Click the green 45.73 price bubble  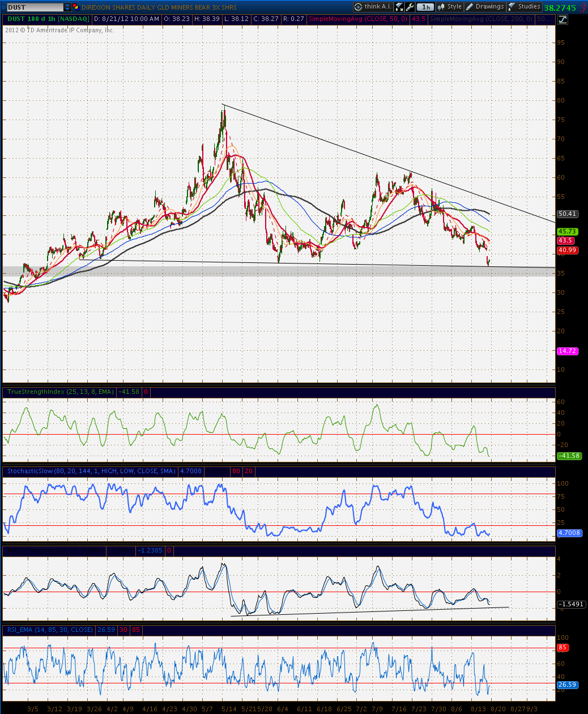(567, 231)
